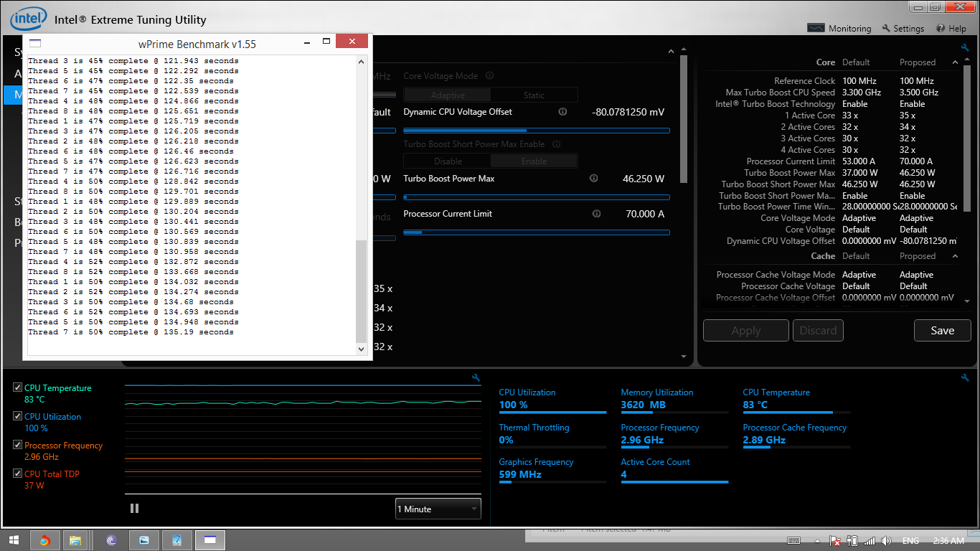Open the Help menu
The height and width of the screenshot is (551, 980).
point(951,29)
